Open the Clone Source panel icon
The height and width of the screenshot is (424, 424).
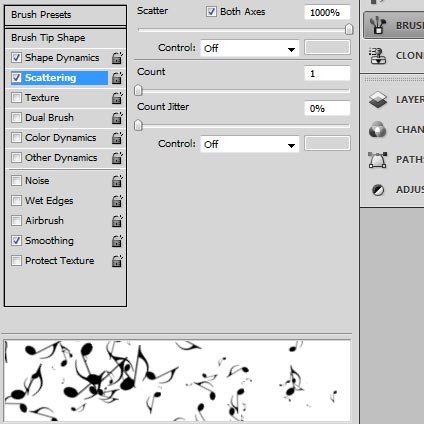[378, 56]
